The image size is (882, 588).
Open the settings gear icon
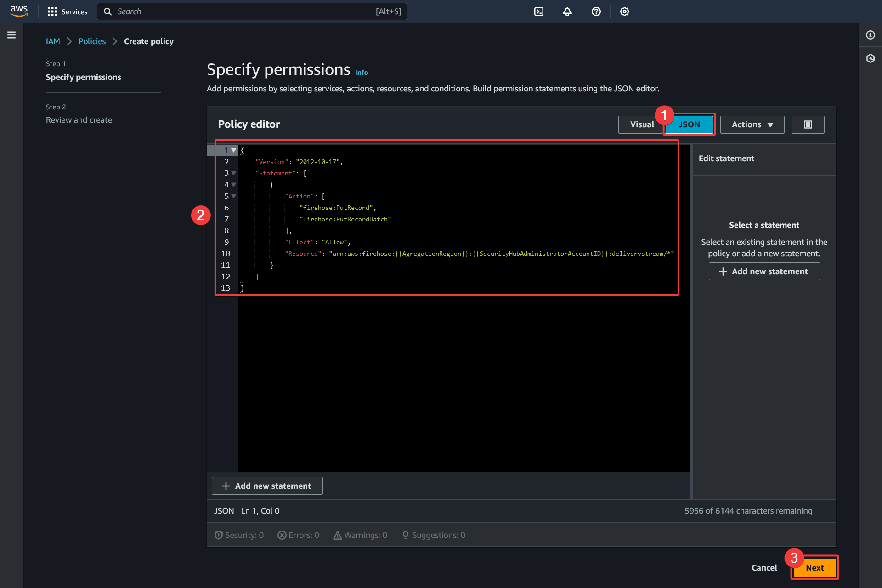(625, 11)
